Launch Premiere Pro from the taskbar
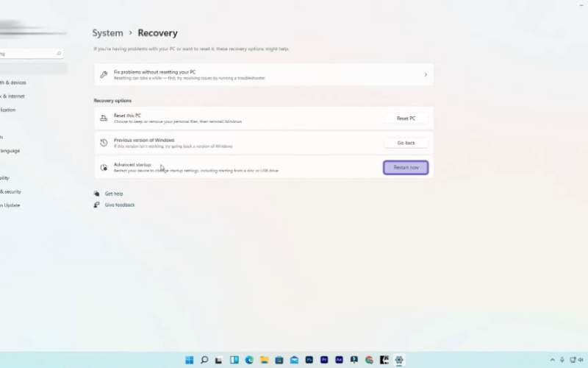Viewport: 588px width, 368px height. pos(324,360)
